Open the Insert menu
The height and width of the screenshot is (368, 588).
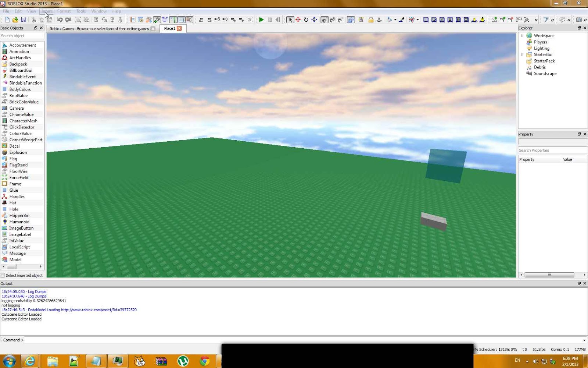click(47, 11)
